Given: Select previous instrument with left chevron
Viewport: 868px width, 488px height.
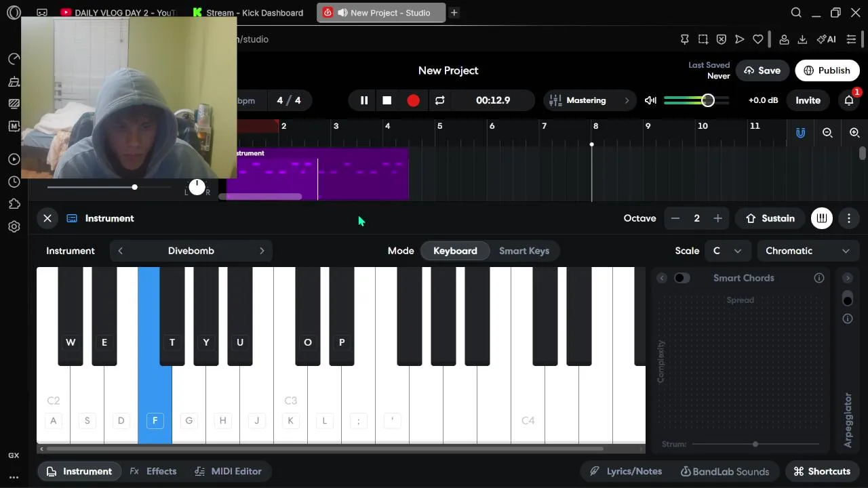Looking at the screenshot, I should [x=120, y=251].
